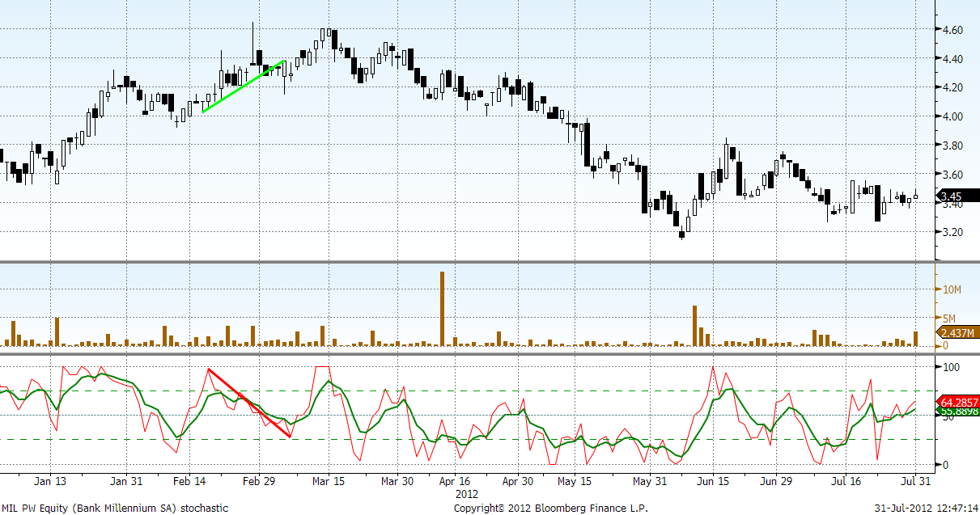The width and height of the screenshot is (980, 515).
Task: Click the Bloomberg Finance copyright text
Action: coord(550,508)
